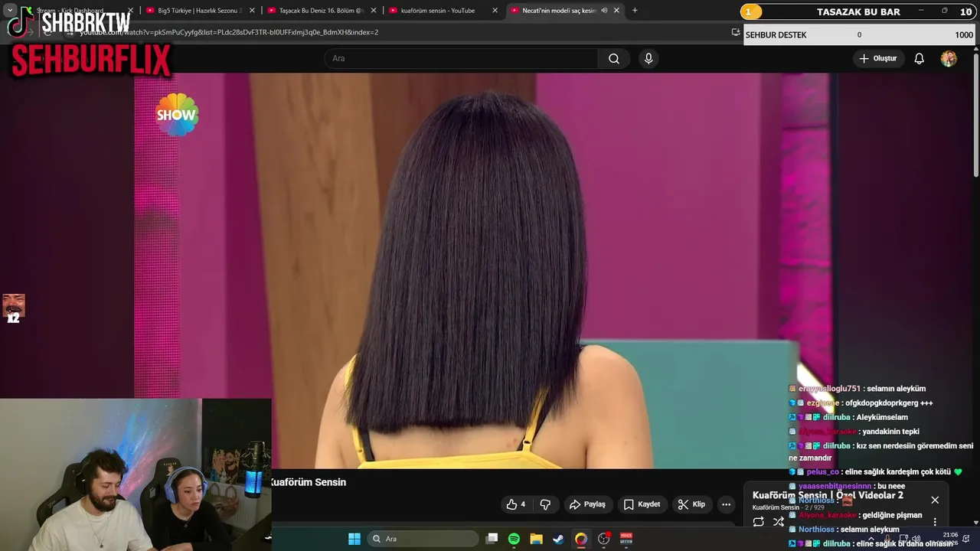Open Voicemeeter from the taskbar

click(x=626, y=539)
